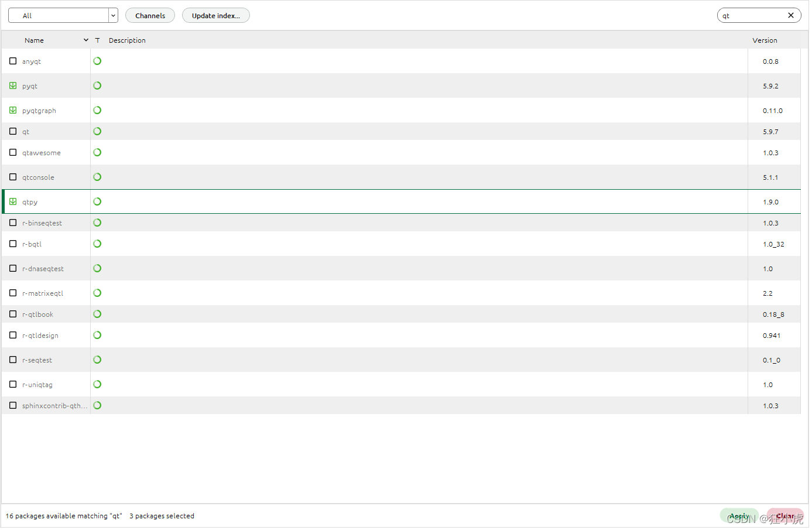This screenshot has width=812, height=530.
Task: Select the qtconsole package name
Action: [x=38, y=177]
